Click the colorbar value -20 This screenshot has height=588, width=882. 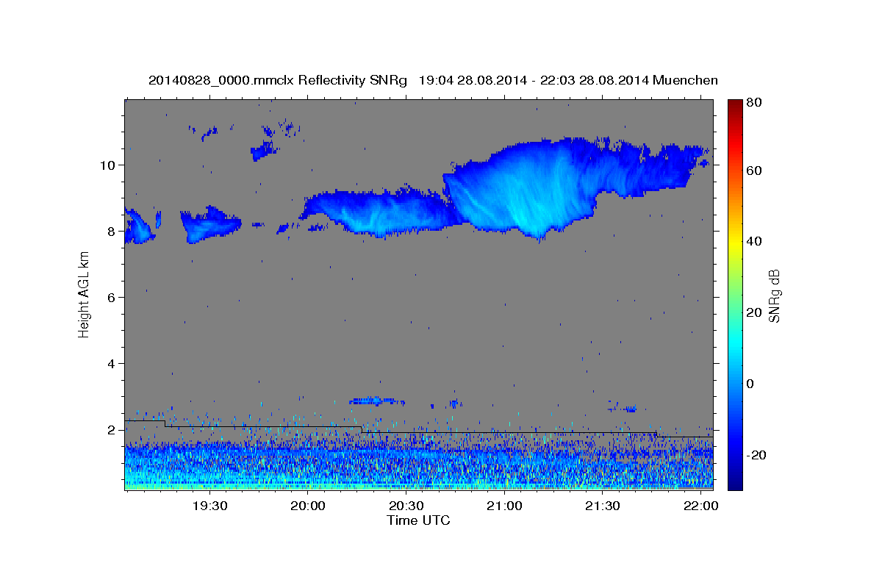pos(756,455)
